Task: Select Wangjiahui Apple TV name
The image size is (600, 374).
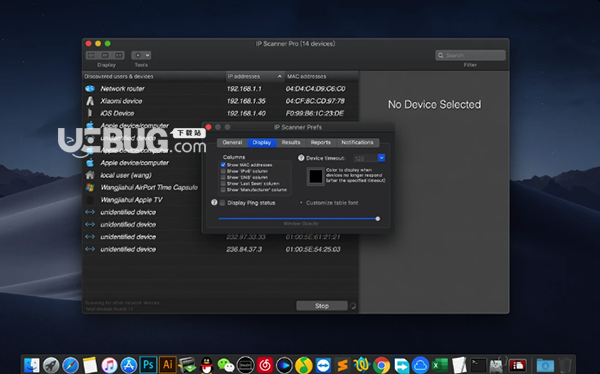Action: (x=131, y=200)
